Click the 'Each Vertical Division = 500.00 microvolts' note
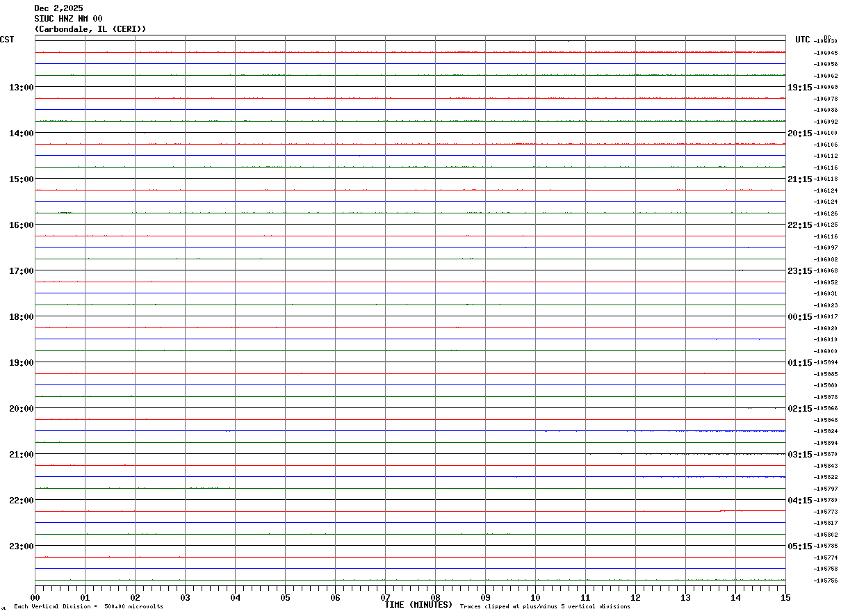This screenshot has width=841, height=616. 88,607
